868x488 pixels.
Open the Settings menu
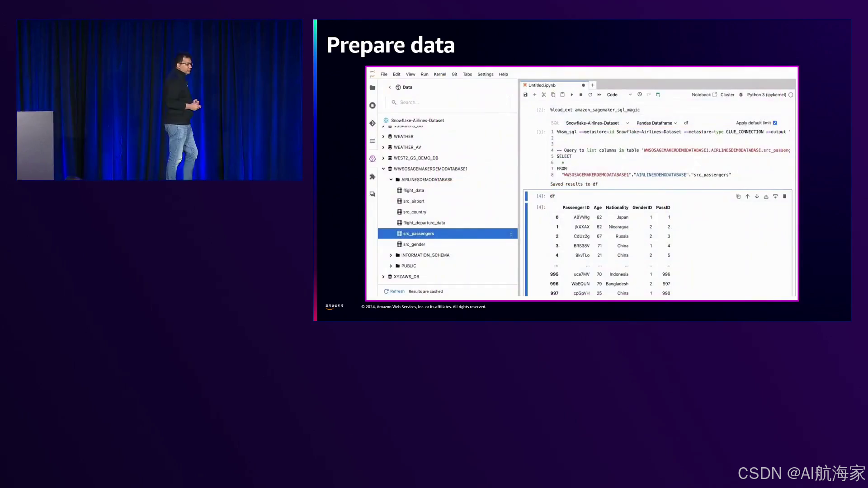[485, 75]
